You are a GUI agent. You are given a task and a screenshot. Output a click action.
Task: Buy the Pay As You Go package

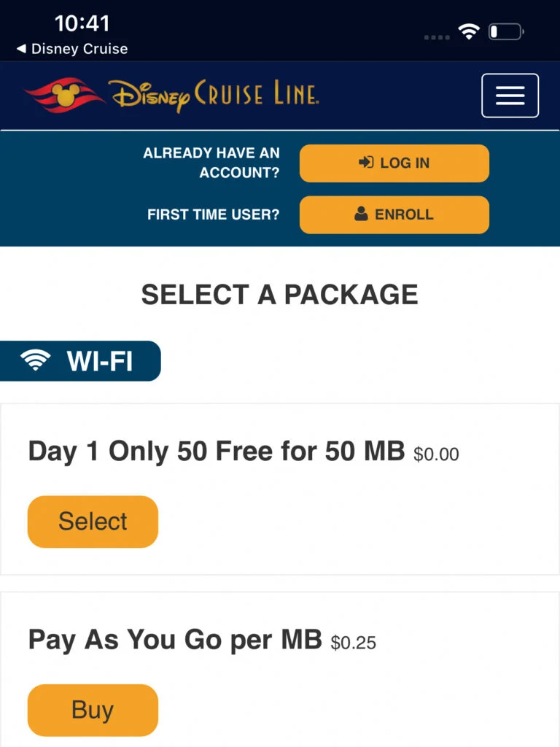click(x=93, y=710)
